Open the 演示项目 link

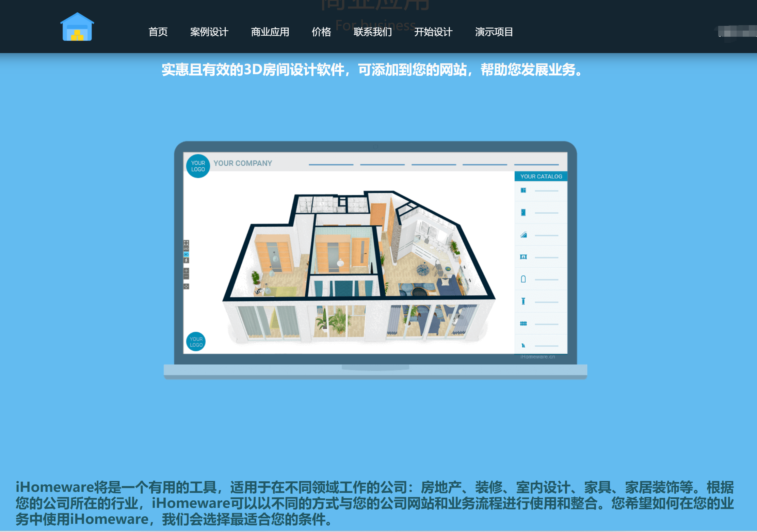pyautogui.click(x=494, y=32)
